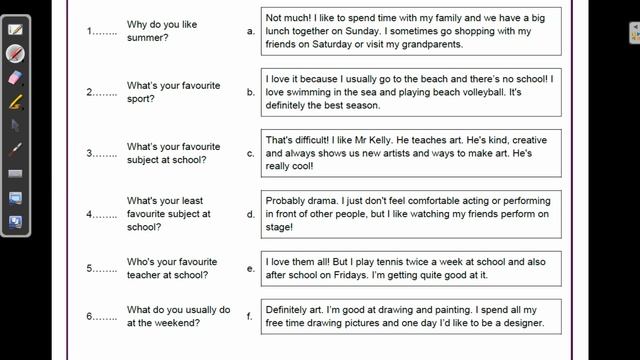Click the blank after number 1
The width and height of the screenshot is (640, 360).
(x=105, y=33)
